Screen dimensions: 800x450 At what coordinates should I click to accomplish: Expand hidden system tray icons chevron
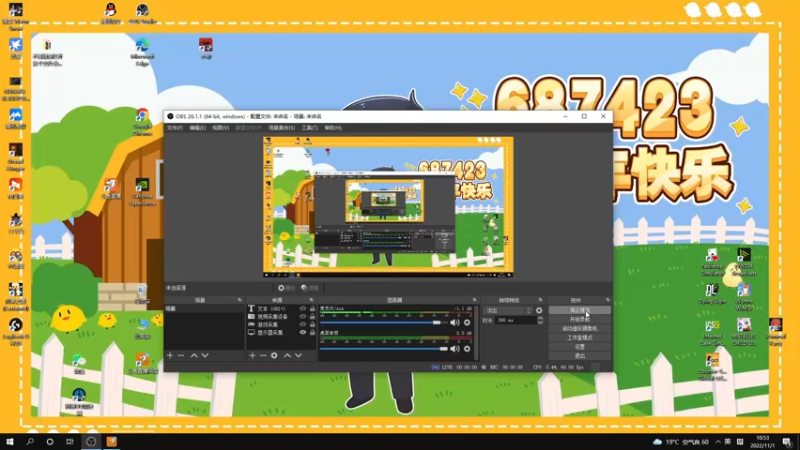pos(718,442)
